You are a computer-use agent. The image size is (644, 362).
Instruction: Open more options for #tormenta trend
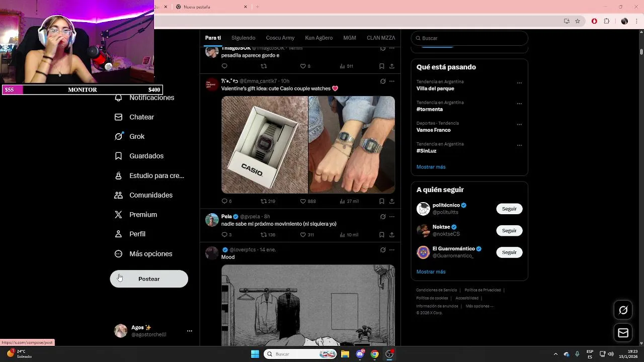[519, 104]
